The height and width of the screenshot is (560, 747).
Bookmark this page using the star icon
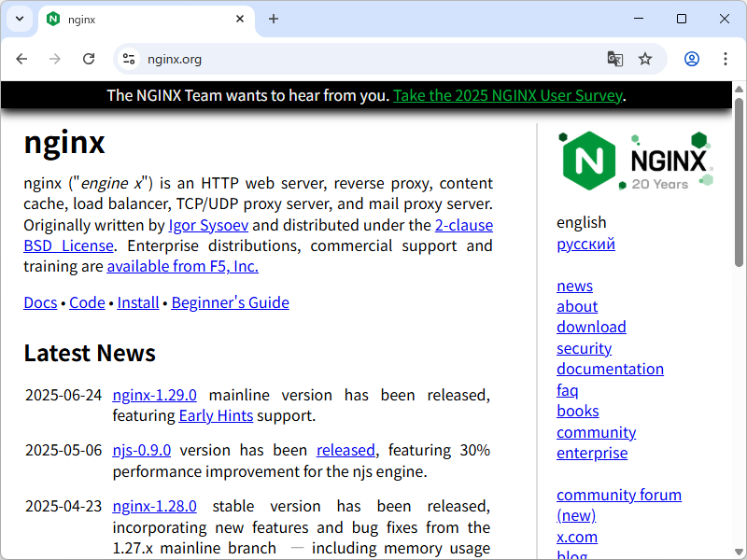click(645, 58)
